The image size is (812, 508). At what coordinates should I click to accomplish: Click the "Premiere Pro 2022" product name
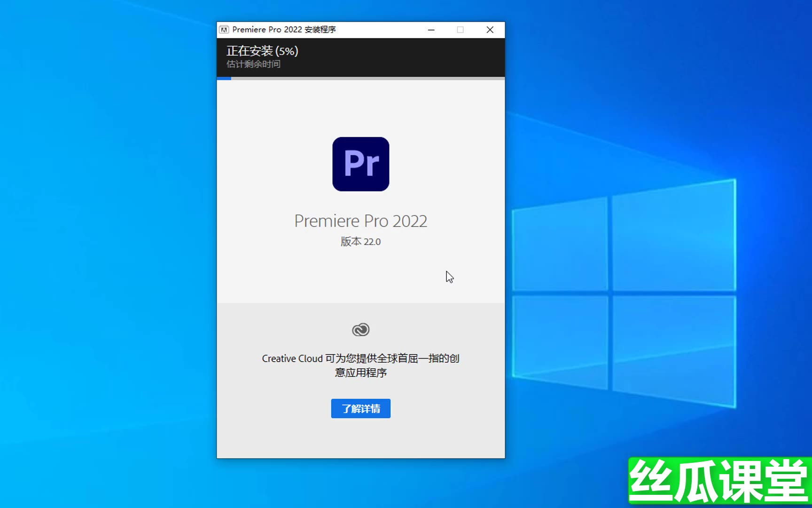(360, 221)
